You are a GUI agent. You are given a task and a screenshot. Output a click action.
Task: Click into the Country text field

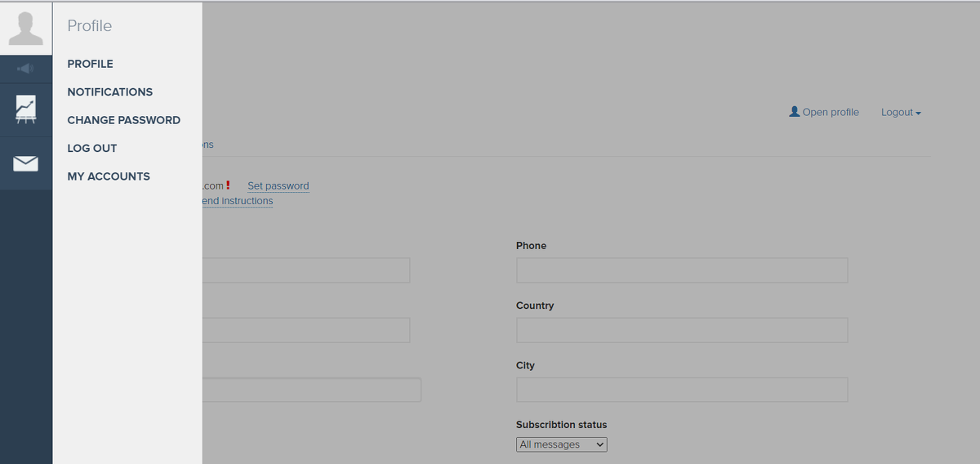[682, 330]
